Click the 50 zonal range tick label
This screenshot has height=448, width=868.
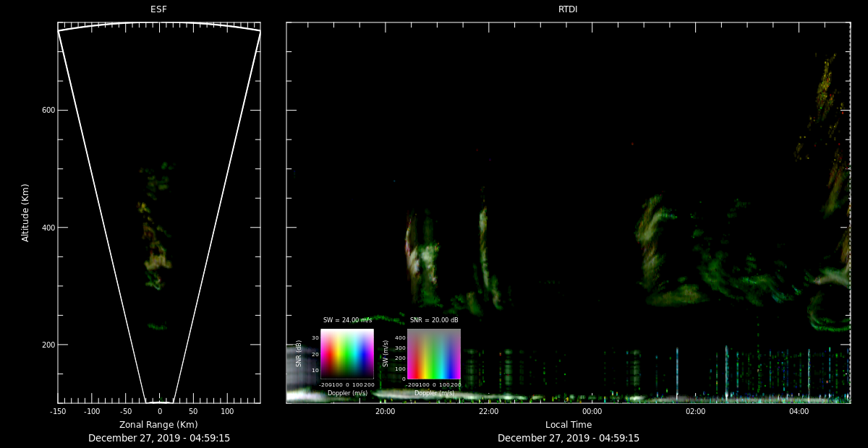(x=193, y=411)
